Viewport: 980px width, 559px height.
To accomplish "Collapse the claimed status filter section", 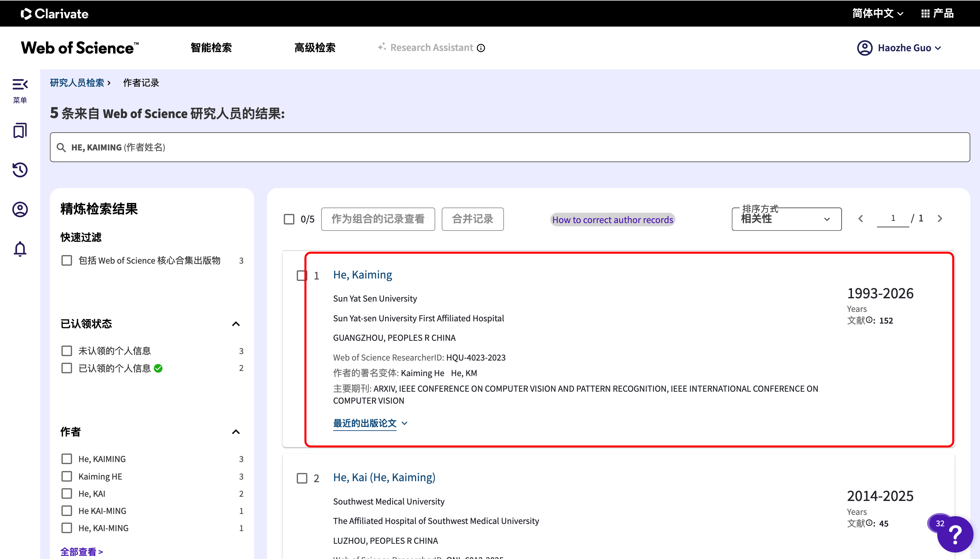I will point(236,324).
